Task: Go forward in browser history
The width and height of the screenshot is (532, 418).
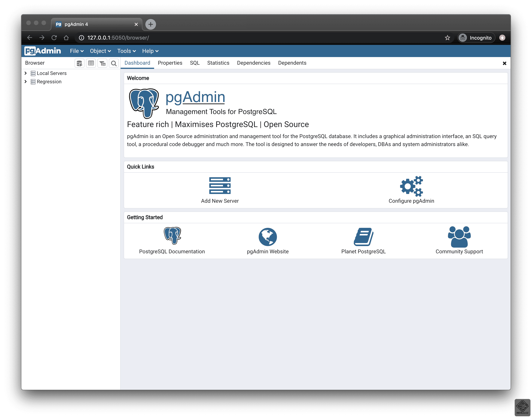Action: pos(42,38)
